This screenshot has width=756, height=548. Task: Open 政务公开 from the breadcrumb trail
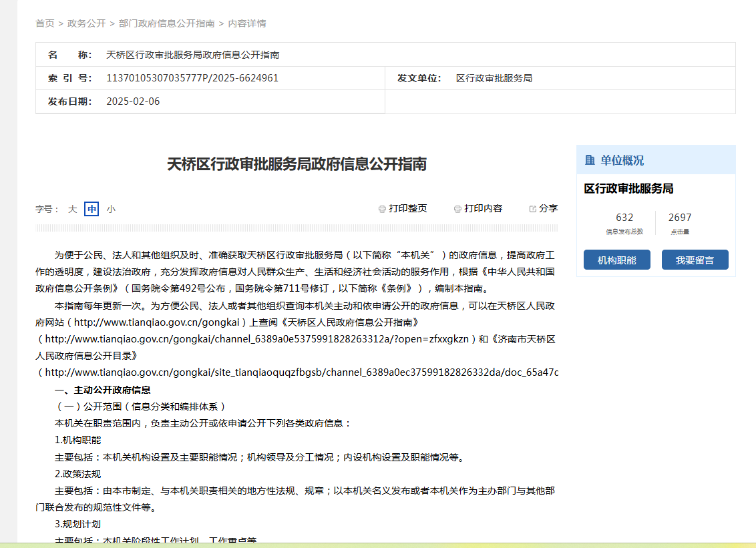click(86, 23)
